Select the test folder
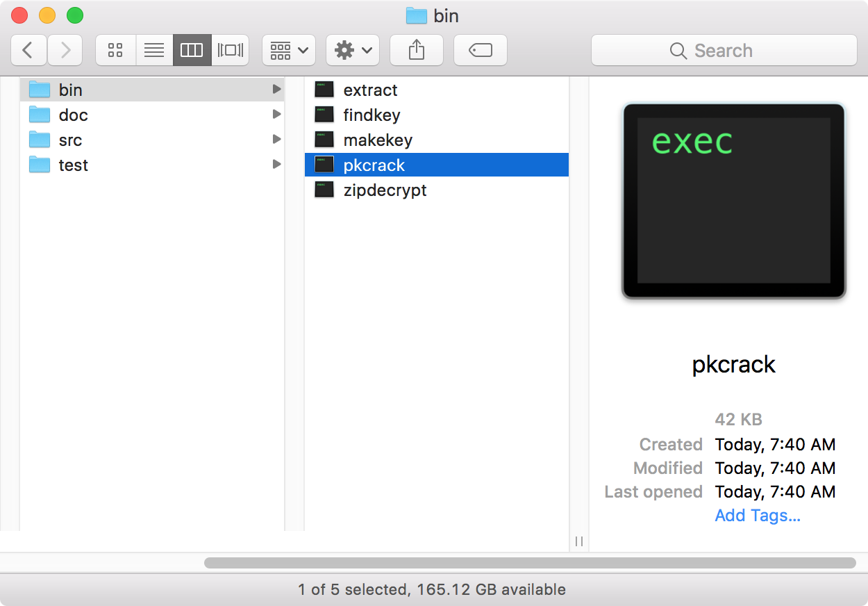The width and height of the screenshot is (868, 606). click(73, 165)
